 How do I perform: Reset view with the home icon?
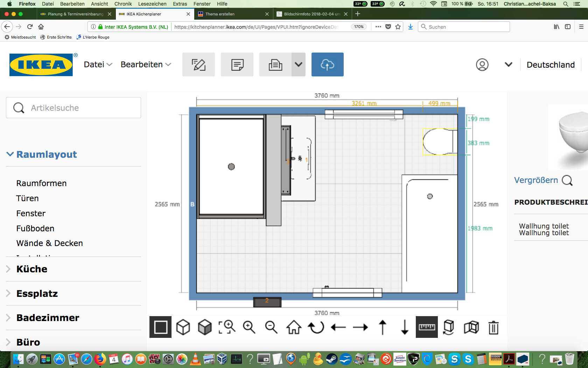[x=294, y=327]
